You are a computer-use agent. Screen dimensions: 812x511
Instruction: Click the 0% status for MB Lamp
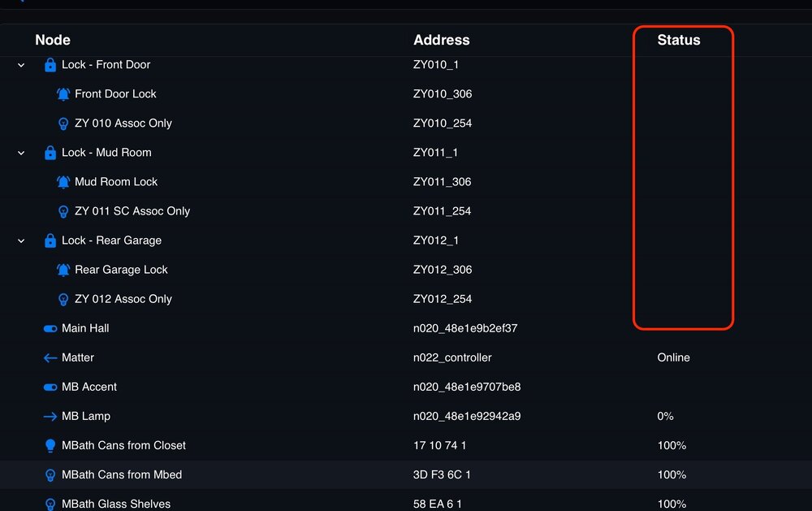click(x=664, y=416)
